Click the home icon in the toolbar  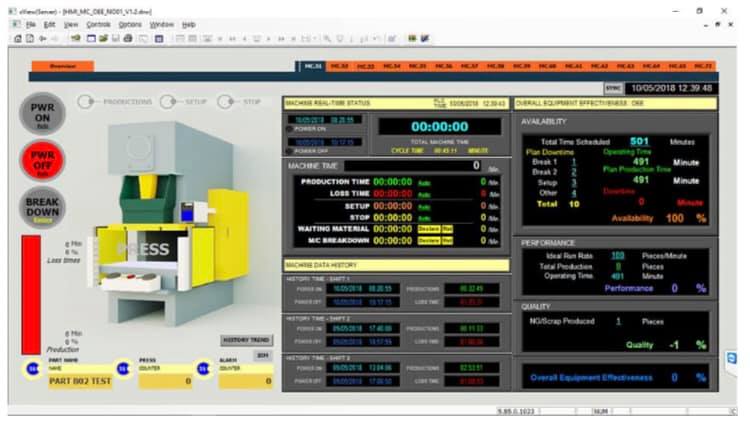click(18, 38)
